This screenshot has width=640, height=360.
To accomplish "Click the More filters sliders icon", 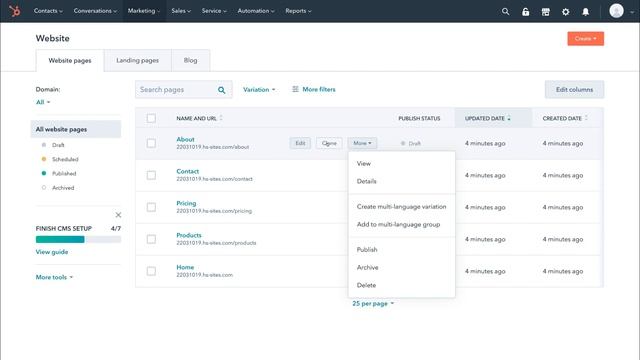I will click(295, 89).
